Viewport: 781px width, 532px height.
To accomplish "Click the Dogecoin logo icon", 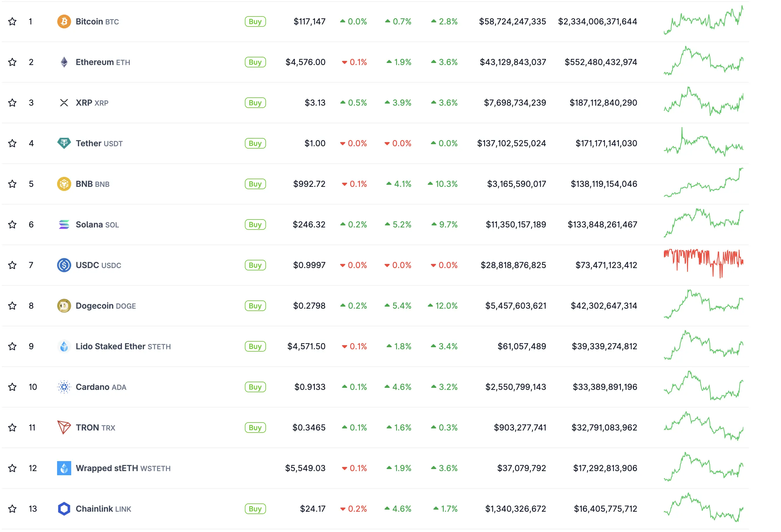I will point(64,306).
